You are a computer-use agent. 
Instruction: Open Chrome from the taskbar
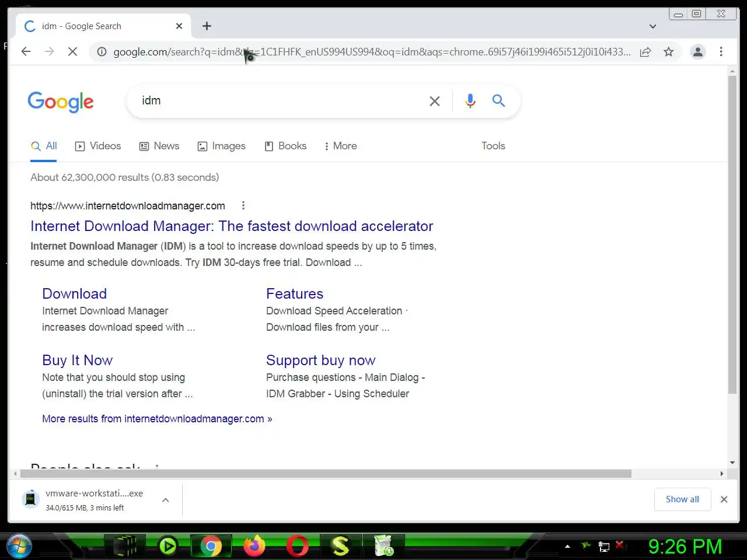(x=211, y=547)
